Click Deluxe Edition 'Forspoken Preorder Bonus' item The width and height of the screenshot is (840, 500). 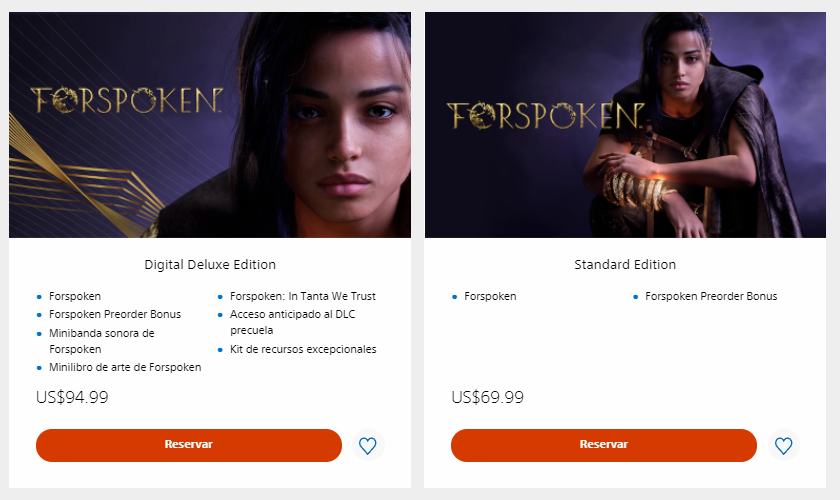114,314
